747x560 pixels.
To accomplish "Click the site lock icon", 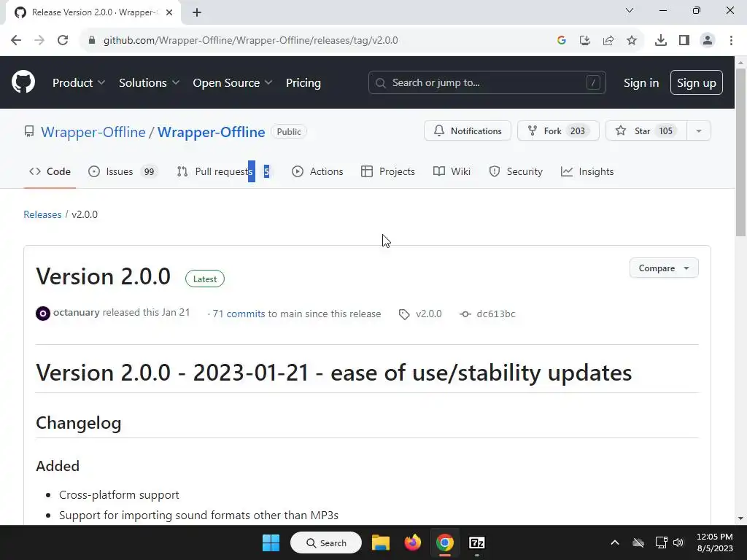I will [x=92, y=41].
